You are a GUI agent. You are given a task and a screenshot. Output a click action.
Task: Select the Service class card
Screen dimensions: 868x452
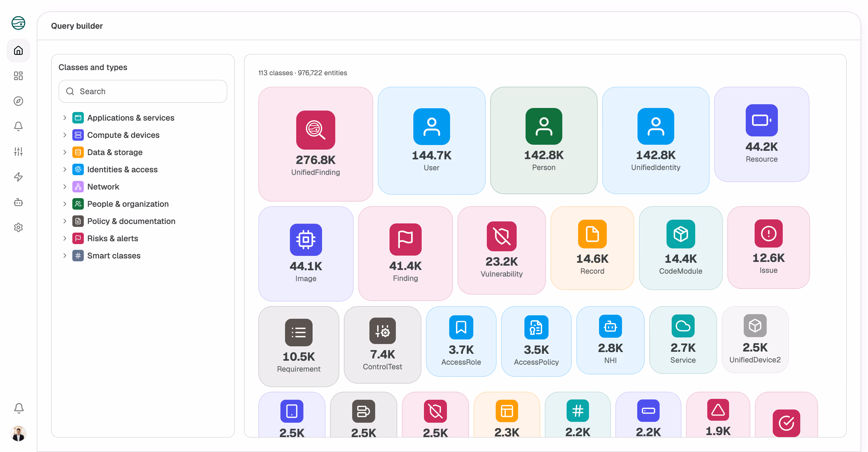(x=683, y=340)
